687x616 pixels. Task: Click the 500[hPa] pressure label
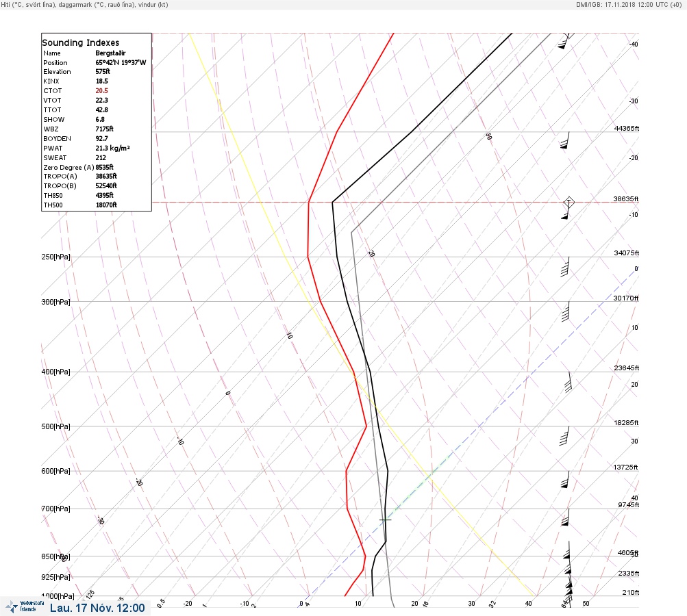(55, 426)
